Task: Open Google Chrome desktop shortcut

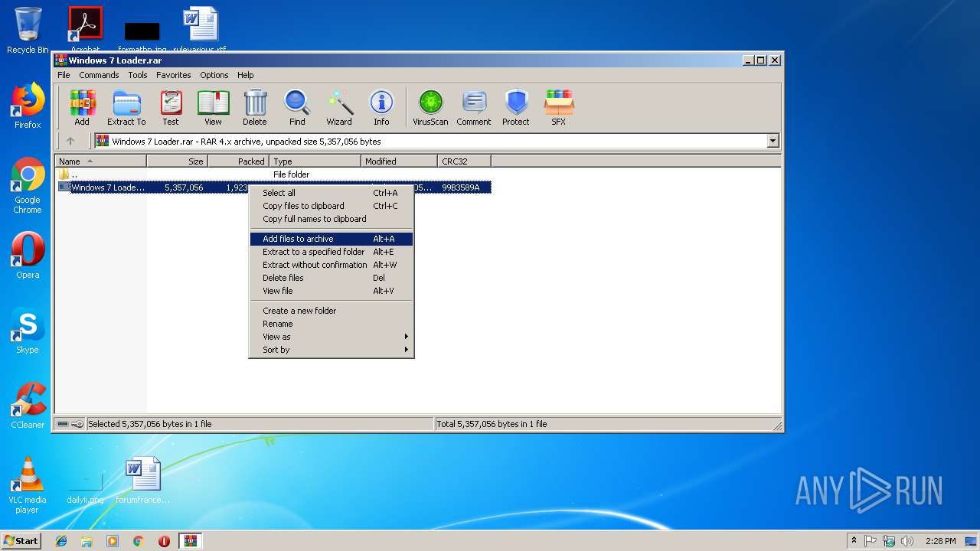Action: (28, 186)
